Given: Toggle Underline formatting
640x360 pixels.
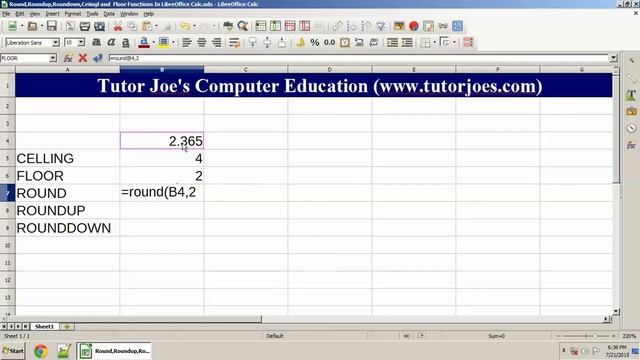Looking at the screenshot, I should [x=126, y=42].
